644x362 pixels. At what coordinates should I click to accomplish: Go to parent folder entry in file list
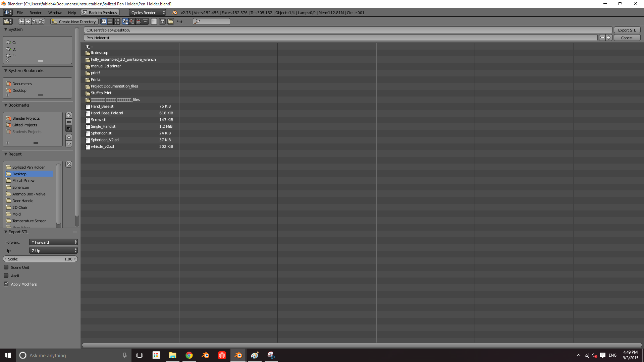[130, 47]
